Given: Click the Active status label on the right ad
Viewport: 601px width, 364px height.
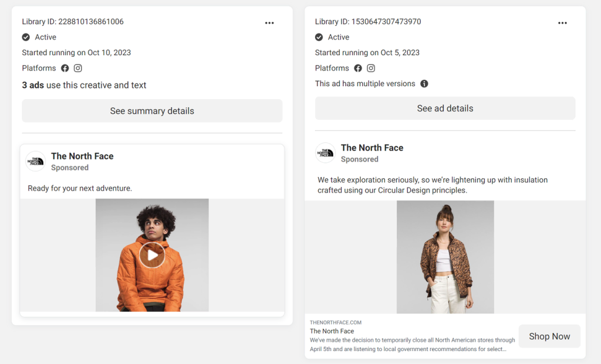Looking at the screenshot, I should 337,37.
